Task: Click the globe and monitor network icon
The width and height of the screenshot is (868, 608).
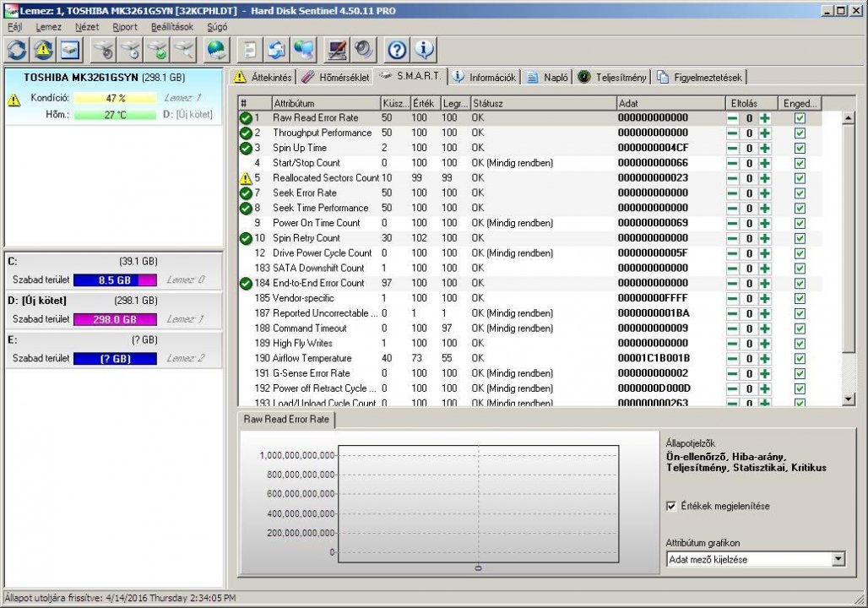Action: pos(303,51)
